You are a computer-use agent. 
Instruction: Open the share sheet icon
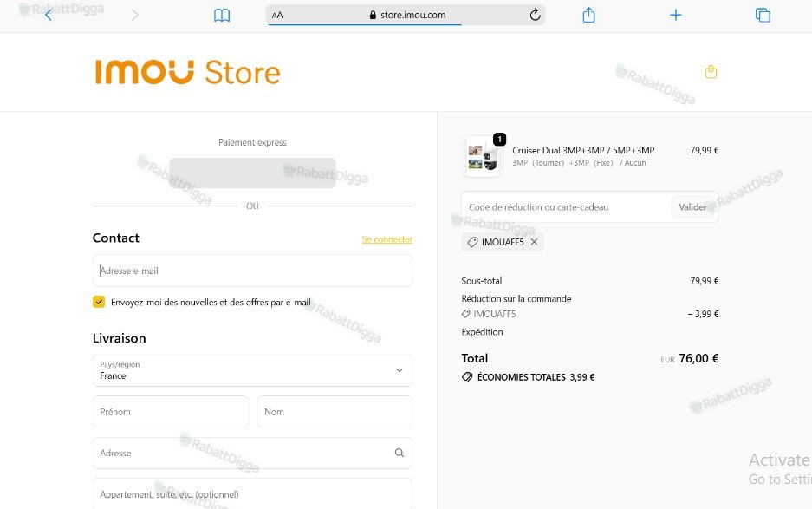point(588,15)
